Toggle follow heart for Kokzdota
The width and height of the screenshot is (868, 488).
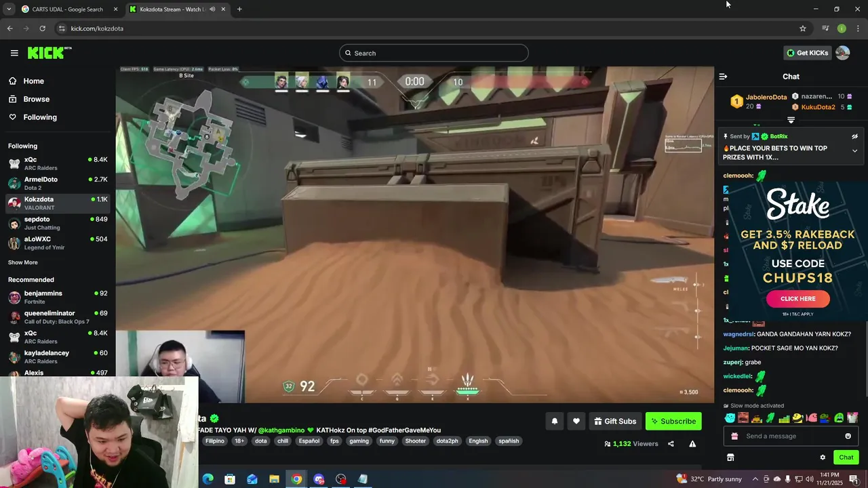576,421
